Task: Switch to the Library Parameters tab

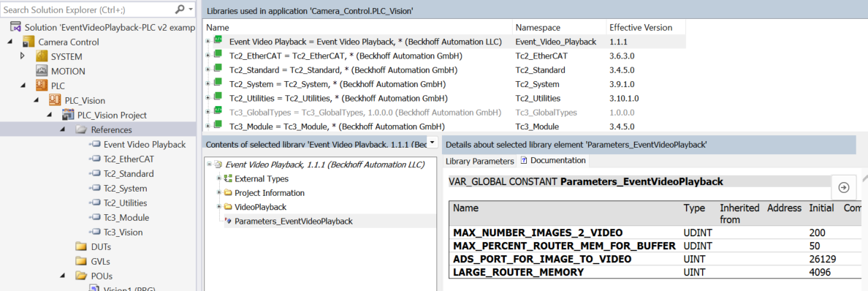Action: [479, 161]
